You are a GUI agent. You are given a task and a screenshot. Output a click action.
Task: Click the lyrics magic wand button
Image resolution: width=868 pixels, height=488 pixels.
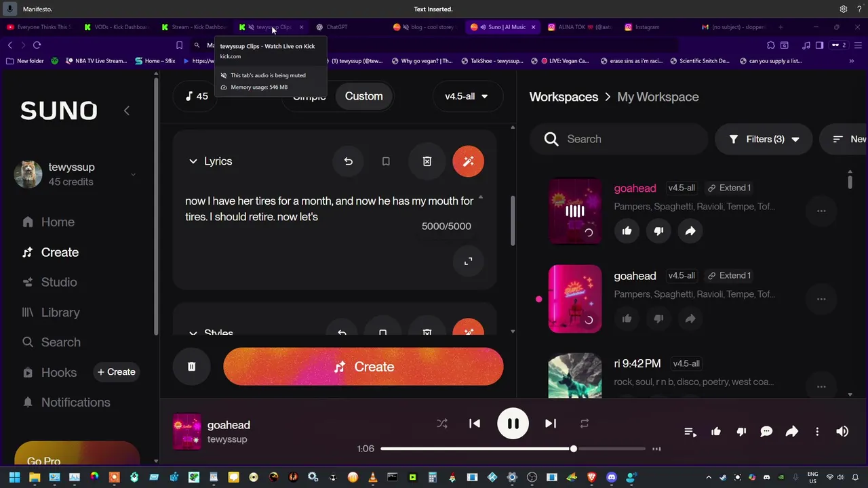468,161
